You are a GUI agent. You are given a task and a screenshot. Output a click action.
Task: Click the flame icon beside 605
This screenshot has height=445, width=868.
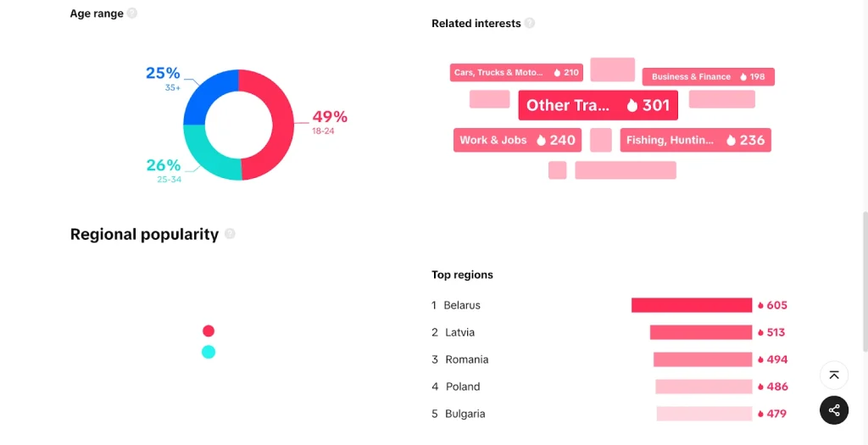(760, 305)
